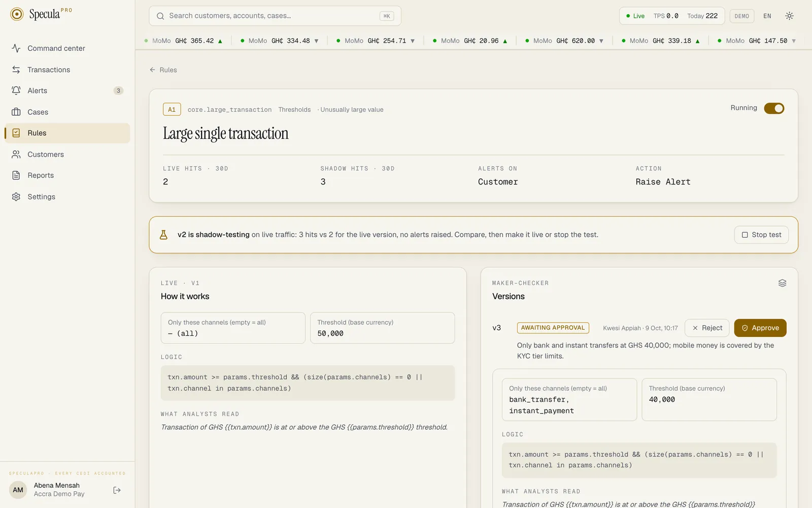The width and height of the screenshot is (812, 508).
Task: Click the A1 rule ID badge
Action: [x=172, y=109]
